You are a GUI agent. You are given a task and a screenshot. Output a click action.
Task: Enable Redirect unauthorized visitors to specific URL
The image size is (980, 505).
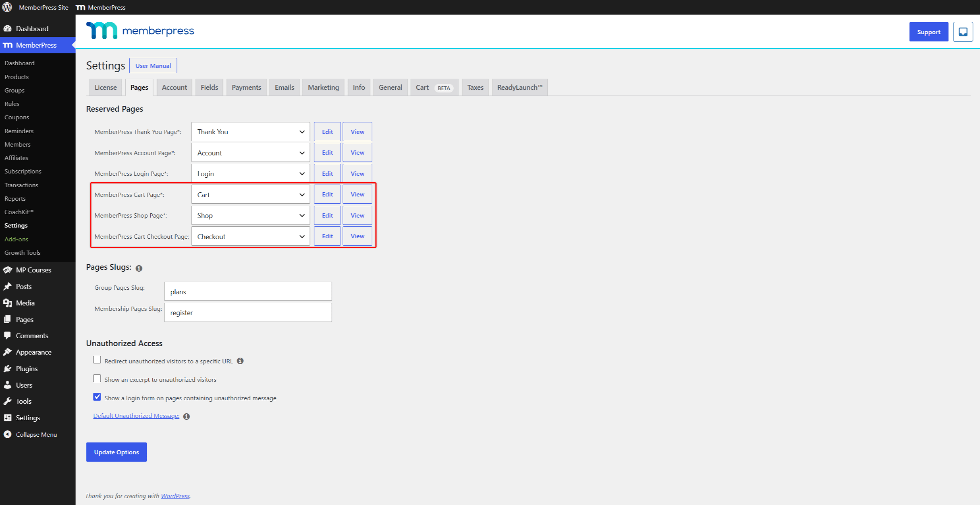pyautogui.click(x=97, y=360)
